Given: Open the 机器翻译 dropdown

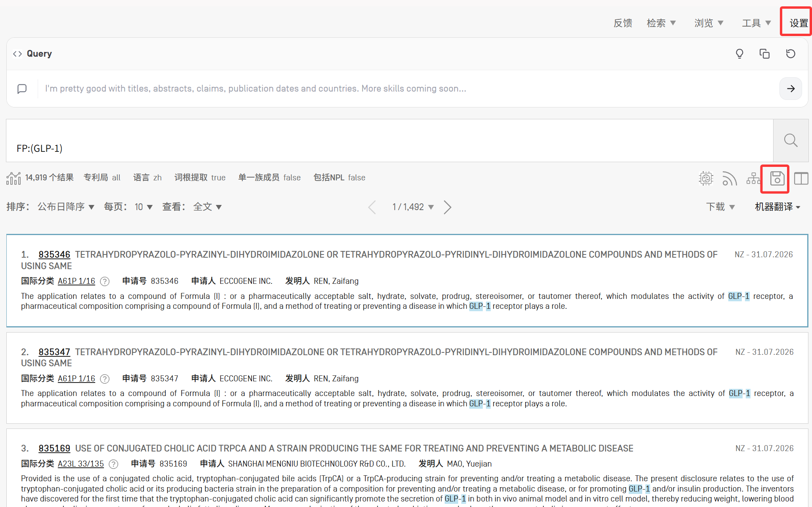Looking at the screenshot, I should click(777, 207).
